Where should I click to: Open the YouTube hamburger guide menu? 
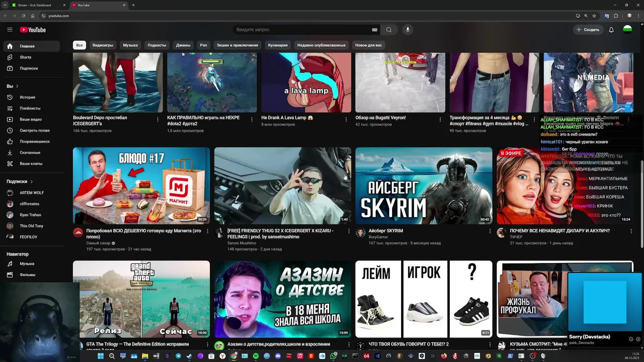10,30
